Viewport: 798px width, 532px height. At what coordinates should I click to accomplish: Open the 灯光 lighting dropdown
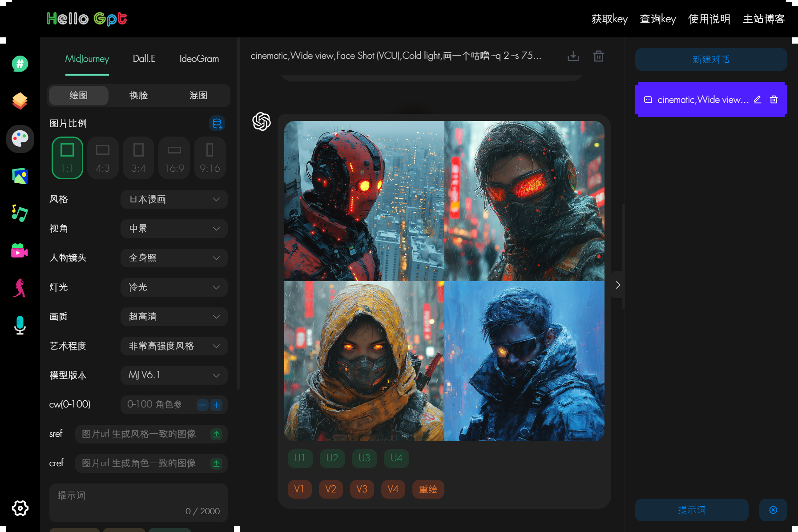[x=174, y=287]
